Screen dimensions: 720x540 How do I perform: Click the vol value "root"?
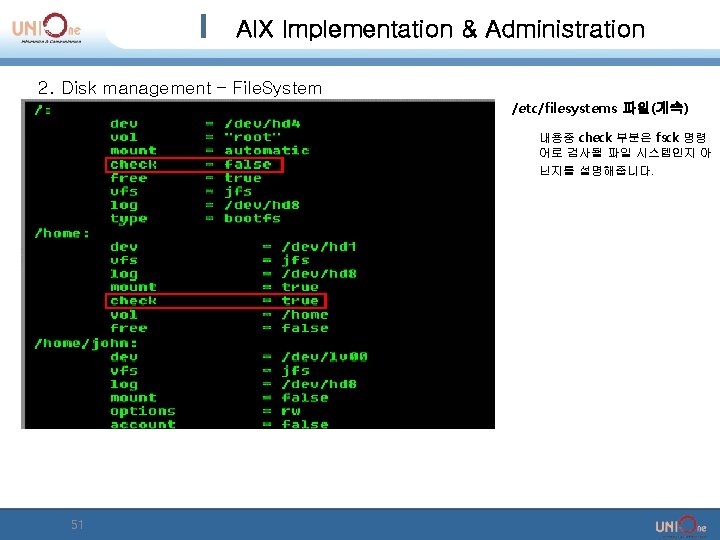pos(252,137)
